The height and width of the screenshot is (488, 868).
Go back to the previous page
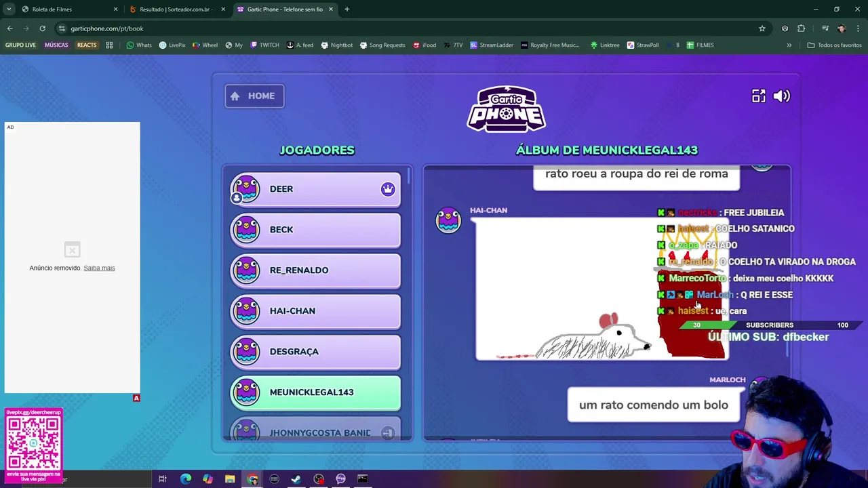click(x=9, y=28)
